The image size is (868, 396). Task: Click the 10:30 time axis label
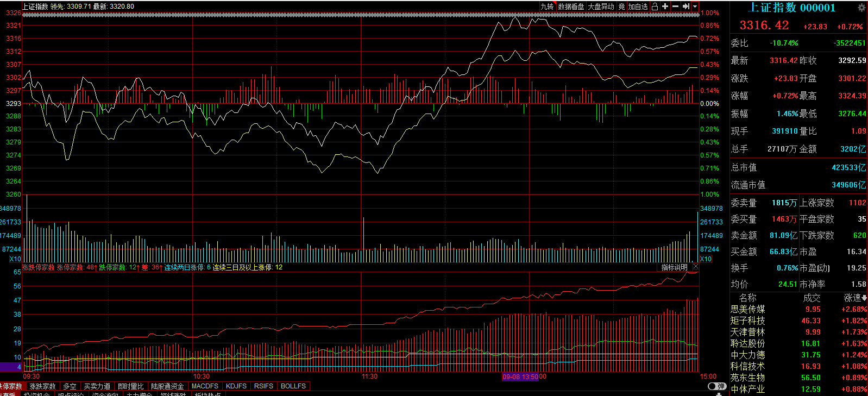point(202,376)
